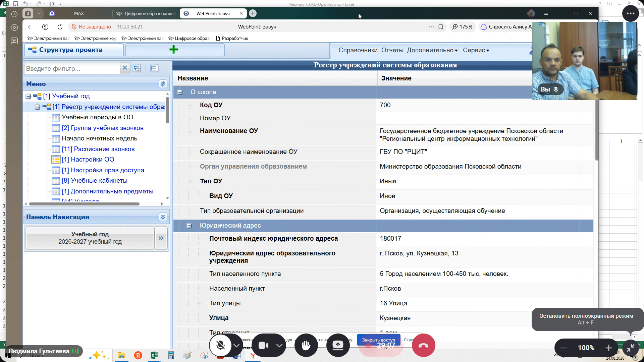
Task: Click the list view icon beside the filter
Action: pyautogui.click(x=154, y=68)
